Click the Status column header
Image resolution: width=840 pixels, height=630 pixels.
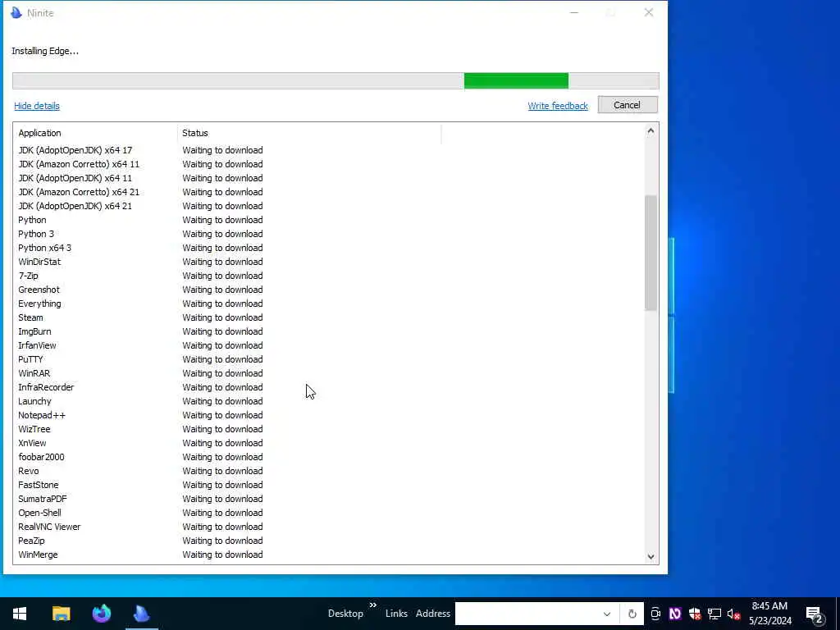[309, 133]
